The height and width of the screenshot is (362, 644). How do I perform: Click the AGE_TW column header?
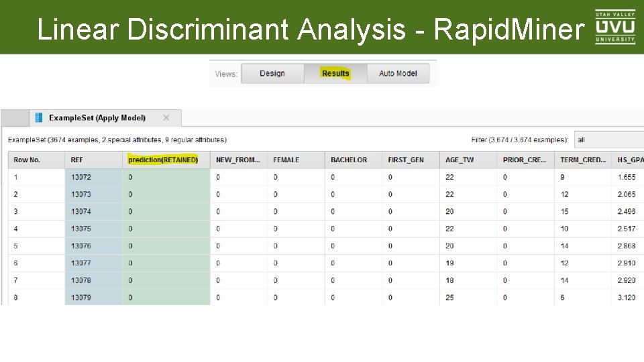(468, 160)
